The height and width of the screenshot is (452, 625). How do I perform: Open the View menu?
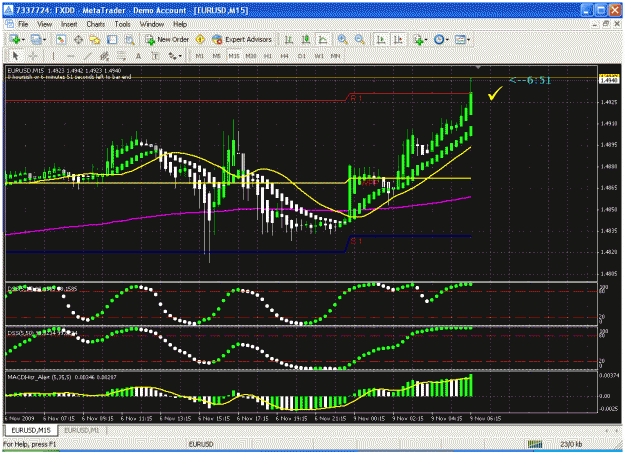45,24
